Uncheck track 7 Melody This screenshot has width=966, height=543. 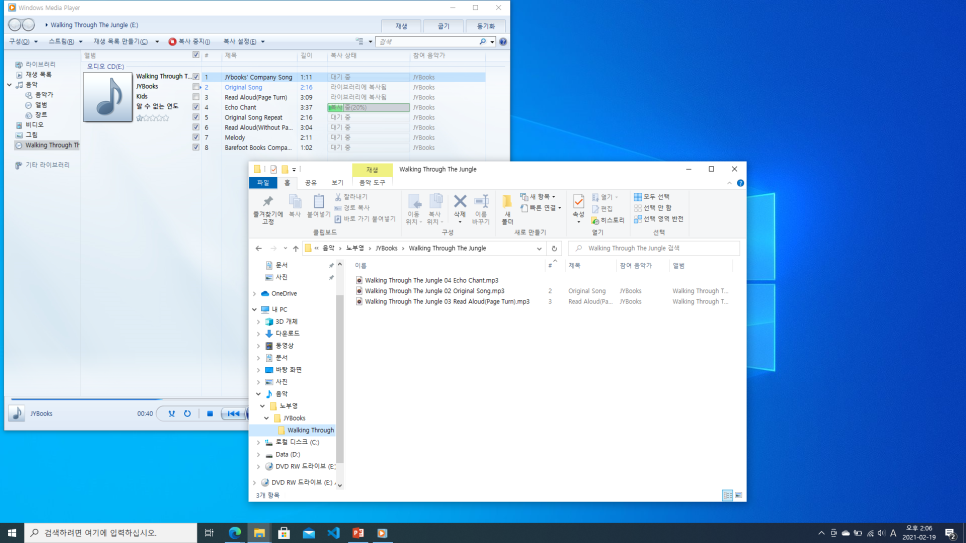coord(196,137)
